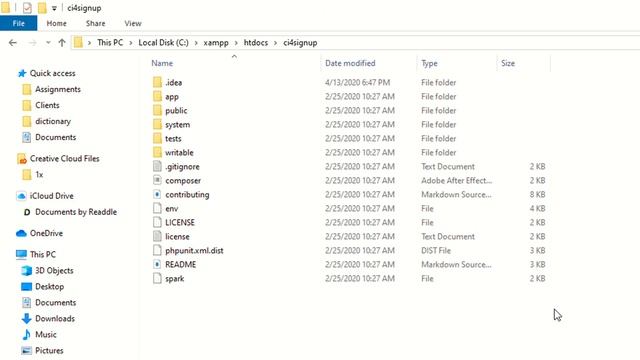Open the recent locations dropdown arrow
Image resolution: width=640 pixels, height=360 pixels.
[x=48, y=42]
